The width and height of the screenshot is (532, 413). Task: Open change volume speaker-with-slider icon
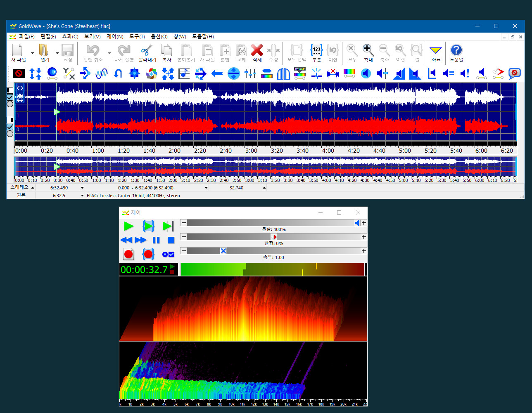pyautogui.click(x=382, y=74)
